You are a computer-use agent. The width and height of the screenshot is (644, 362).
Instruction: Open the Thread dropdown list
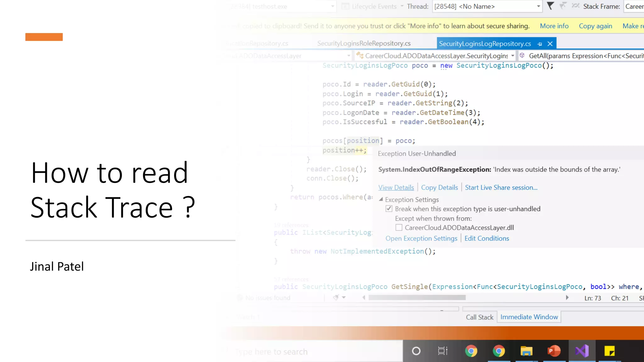(x=538, y=6)
